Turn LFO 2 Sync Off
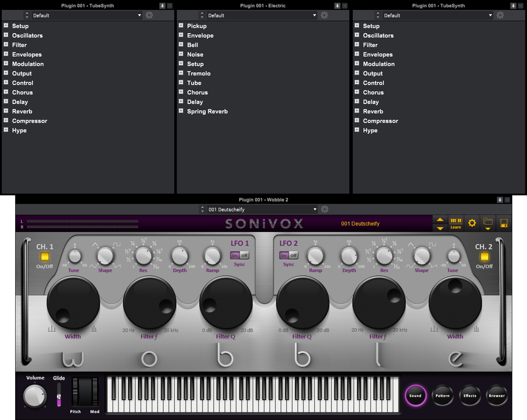 tap(293, 256)
